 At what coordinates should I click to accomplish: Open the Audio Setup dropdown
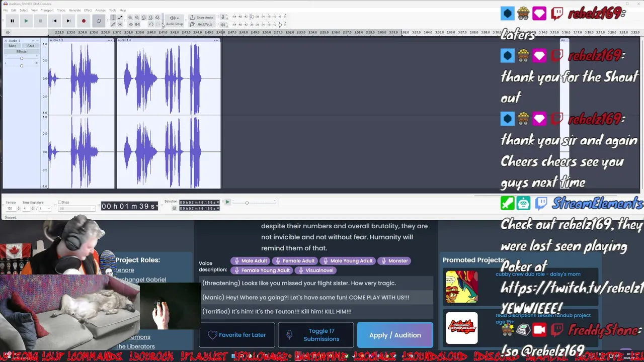[x=174, y=21]
